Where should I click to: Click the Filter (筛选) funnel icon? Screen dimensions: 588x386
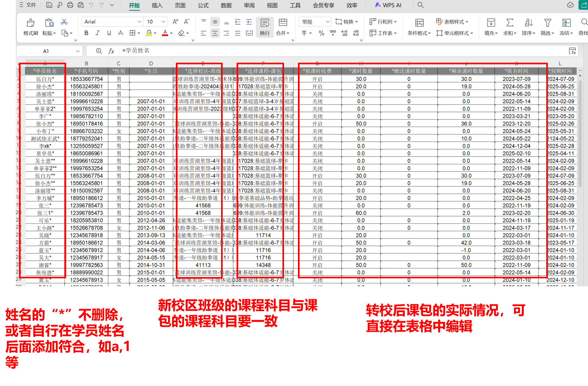coord(548,22)
